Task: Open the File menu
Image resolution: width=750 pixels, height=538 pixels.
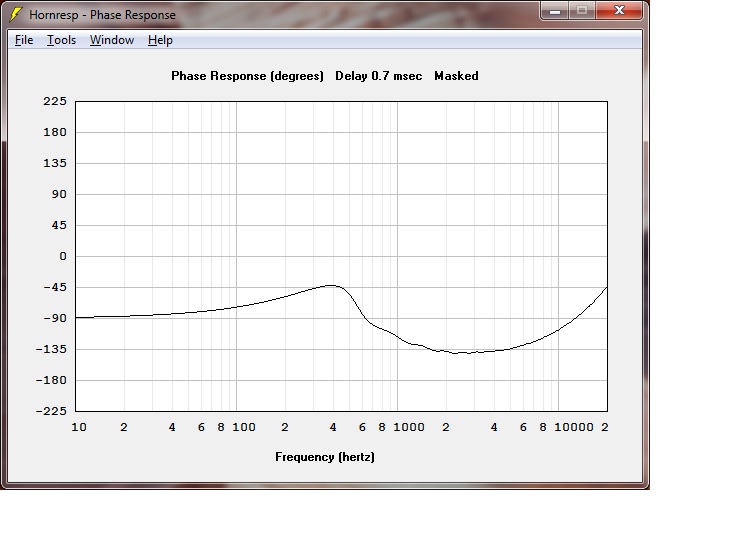Action: 24,40
